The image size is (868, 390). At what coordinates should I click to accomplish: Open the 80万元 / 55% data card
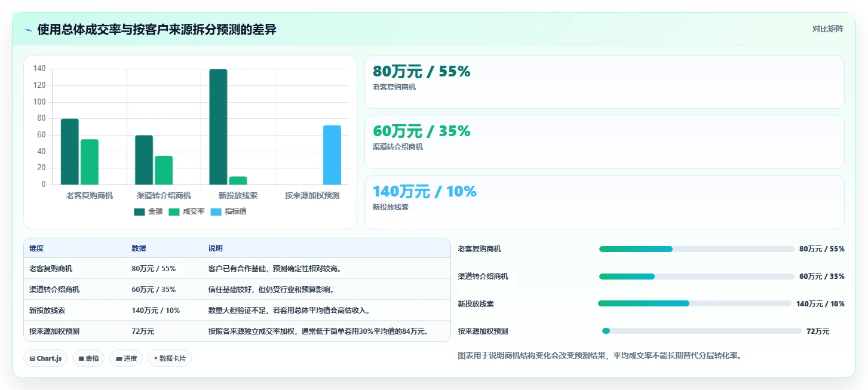pyautogui.click(x=604, y=82)
